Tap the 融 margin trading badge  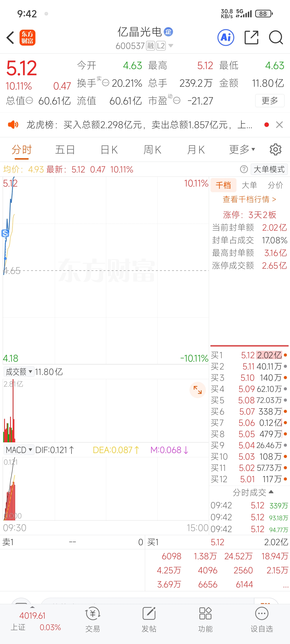pyautogui.click(x=150, y=46)
